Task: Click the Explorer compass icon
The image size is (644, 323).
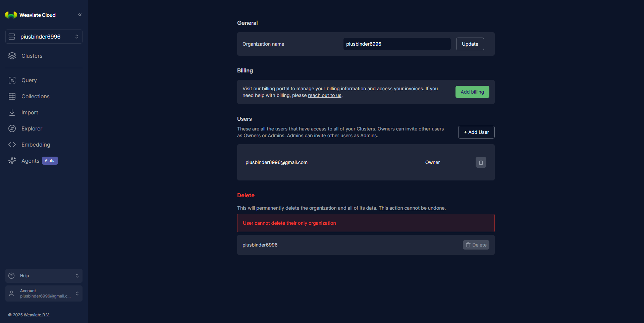Action: coord(12,128)
